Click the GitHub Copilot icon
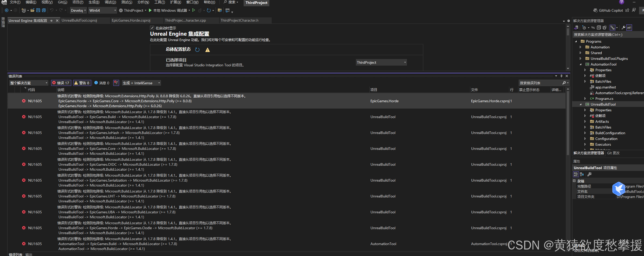 pos(595,10)
